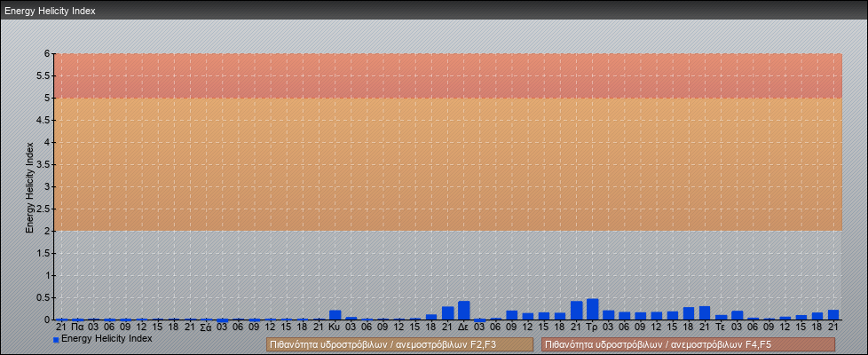Click the Δε day label on x-axis
The image size is (868, 355).
coord(464,327)
